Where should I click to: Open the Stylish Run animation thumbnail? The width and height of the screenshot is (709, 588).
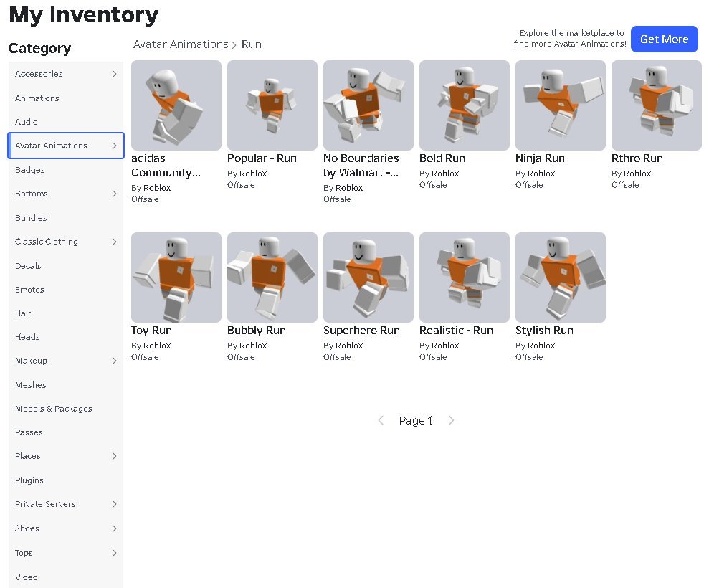tap(561, 278)
